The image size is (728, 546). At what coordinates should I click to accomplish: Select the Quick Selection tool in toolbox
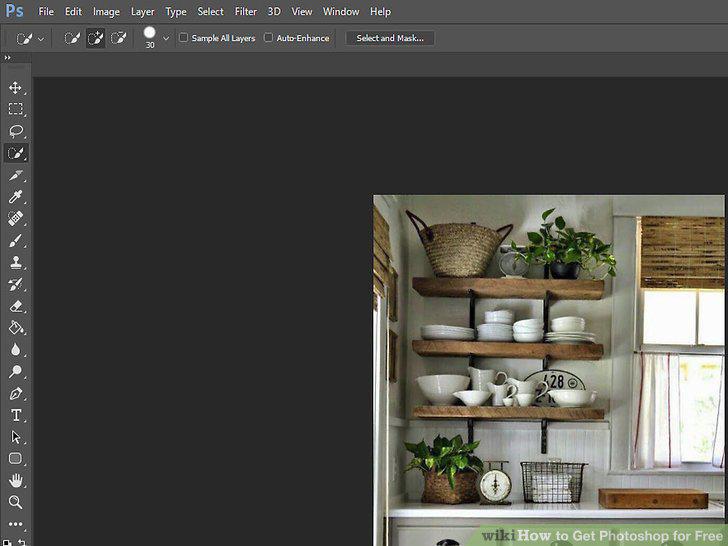click(x=15, y=153)
